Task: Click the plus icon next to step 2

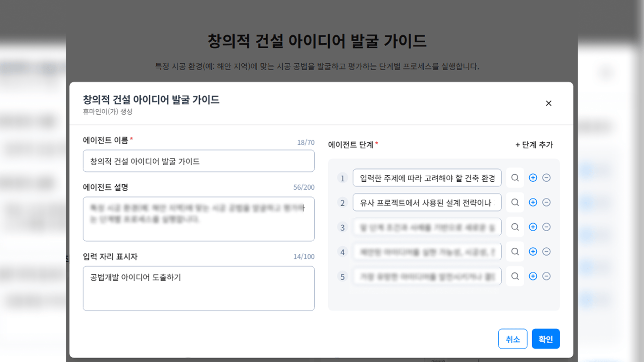Action: point(533,202)
